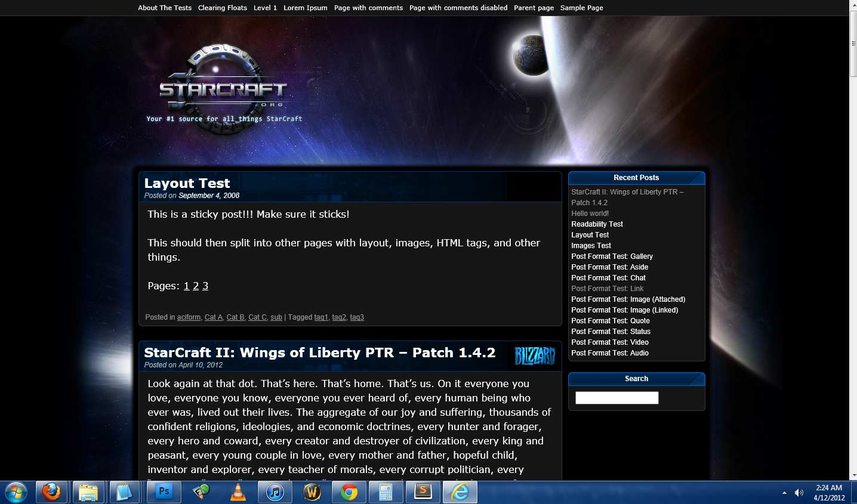The height and width of the screenshot is (504, 857).
Task: Open Post Format Test: Video
Action: 610,342
